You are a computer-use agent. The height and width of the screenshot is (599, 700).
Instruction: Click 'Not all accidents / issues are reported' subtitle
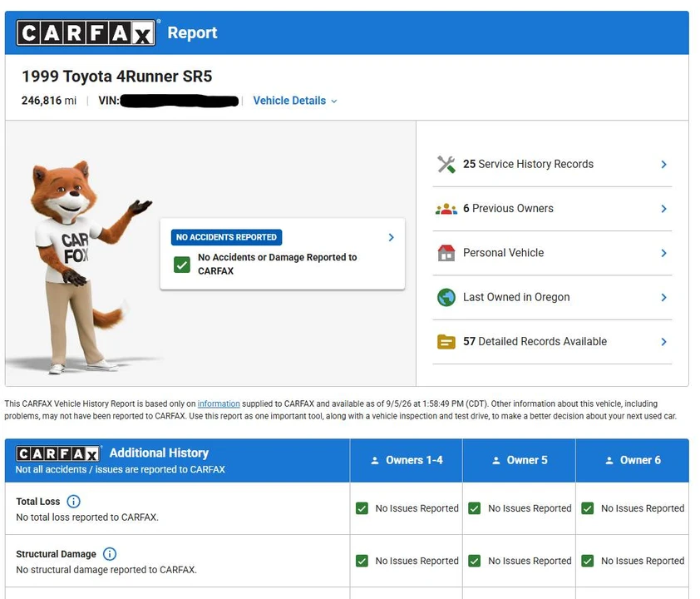120,469
